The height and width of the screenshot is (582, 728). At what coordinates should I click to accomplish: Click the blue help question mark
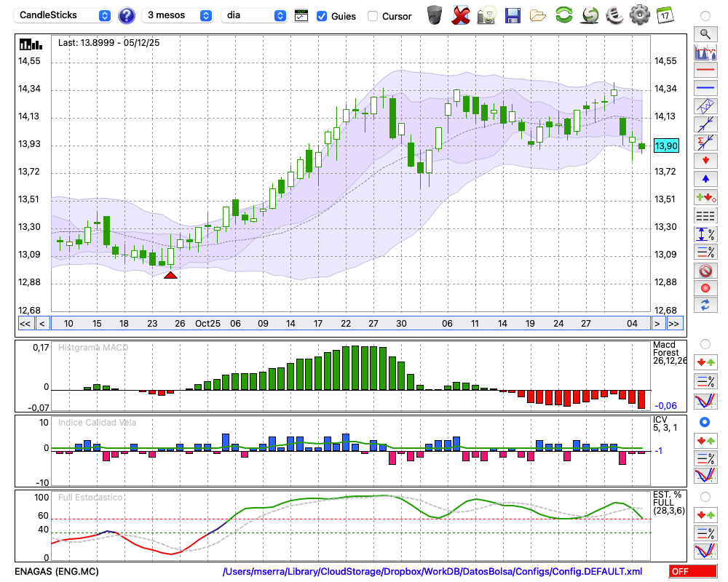126,15
